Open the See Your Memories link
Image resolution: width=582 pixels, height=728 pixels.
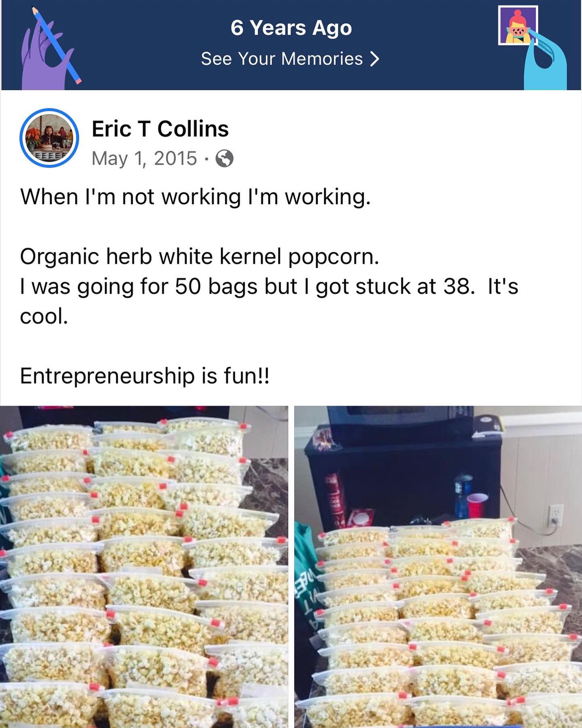291,59
